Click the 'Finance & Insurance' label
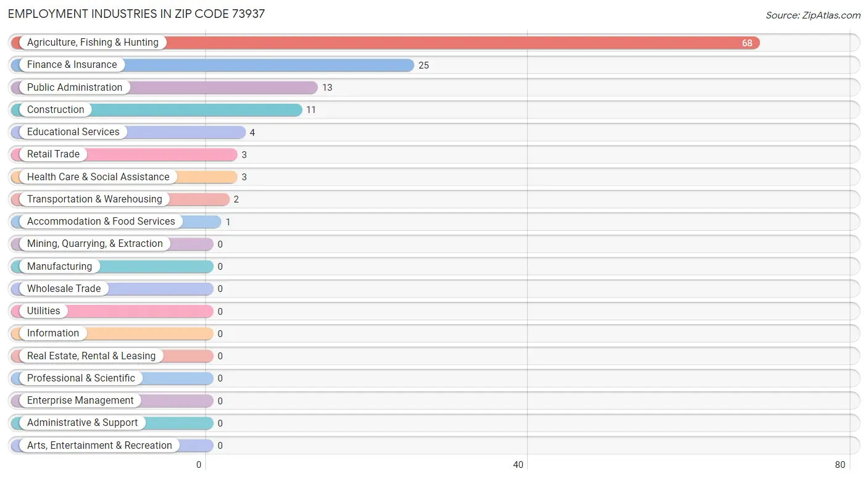This screenshot has height=479, width=868. tap(72, 65)
